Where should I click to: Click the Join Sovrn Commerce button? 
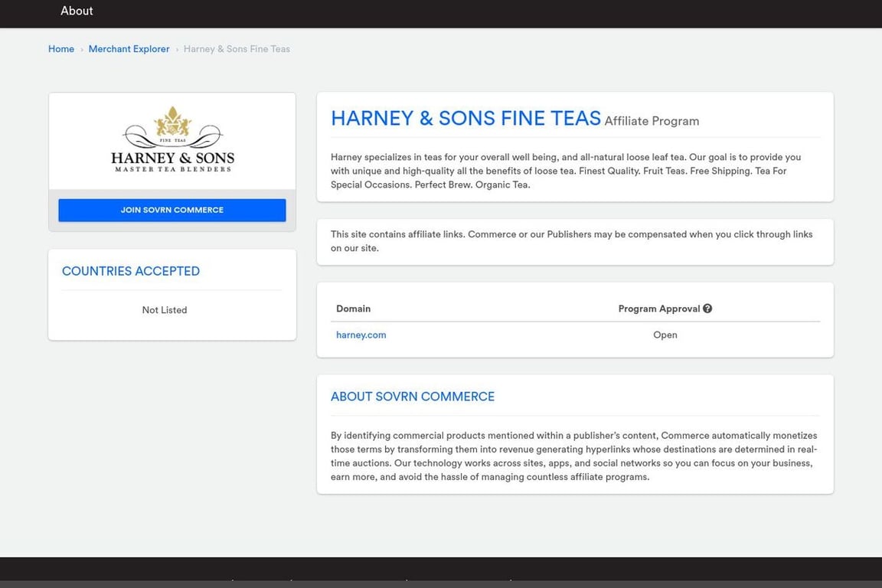click(x=172, y=210)
